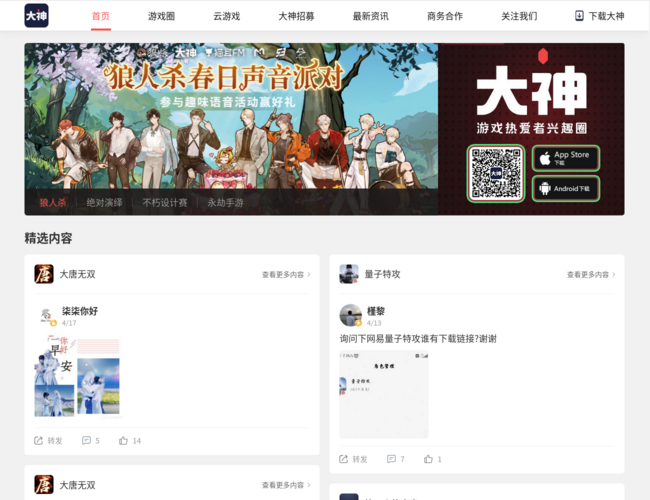This screenshot has width=650, height=500.
Task: Expand chevron on first 大唐无双 card
Action: (x=309, y=274)
